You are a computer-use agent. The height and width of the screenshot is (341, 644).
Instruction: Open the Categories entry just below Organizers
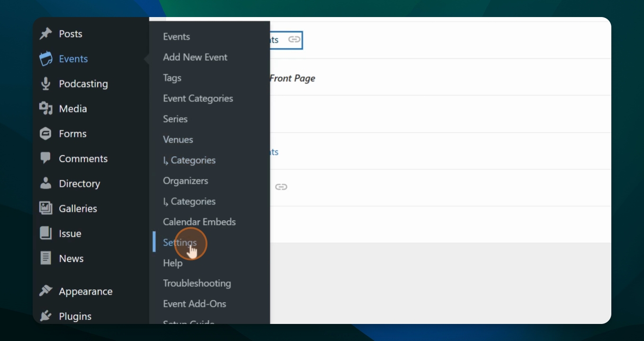189,201
